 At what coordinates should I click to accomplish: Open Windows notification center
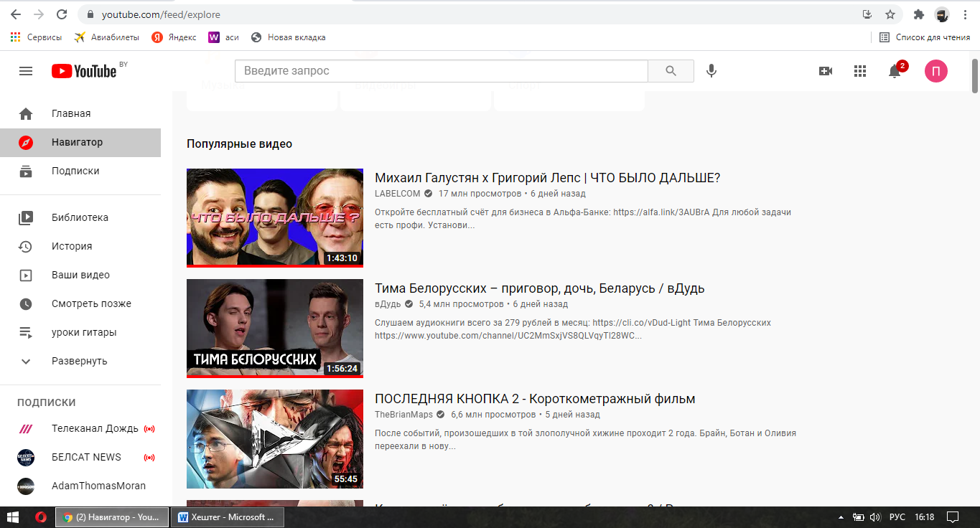[953, 517]
